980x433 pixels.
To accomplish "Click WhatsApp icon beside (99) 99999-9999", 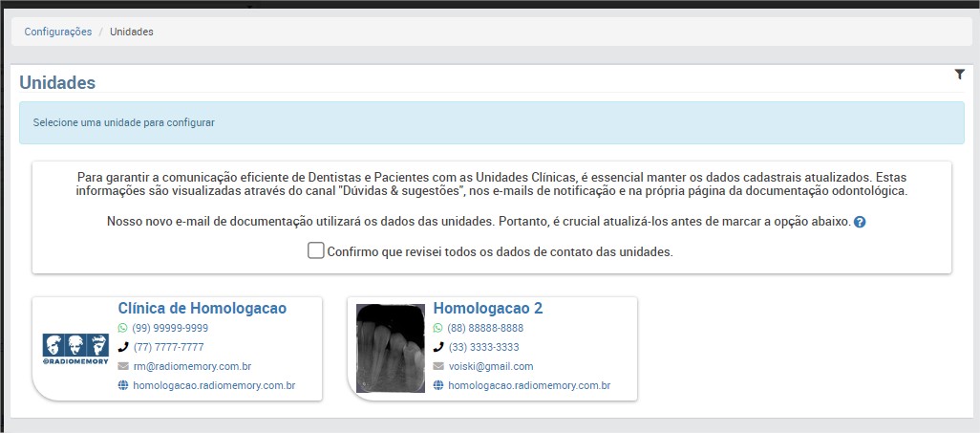I will (x=122, y=328).
